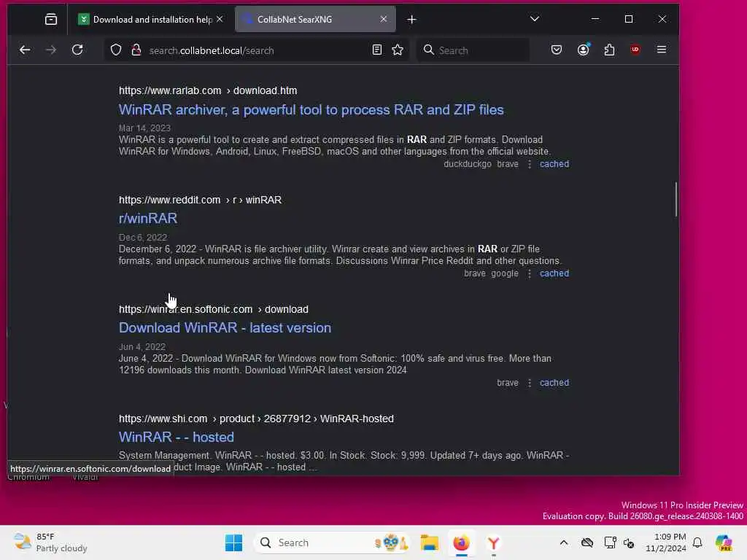
Task: Open File Explorer from the taskbar
Action: [x=429, y=542]
